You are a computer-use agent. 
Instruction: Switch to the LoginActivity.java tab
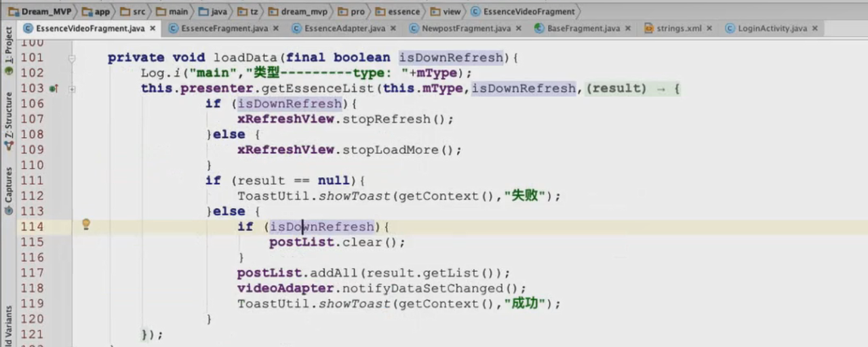[x=772, y=28]
